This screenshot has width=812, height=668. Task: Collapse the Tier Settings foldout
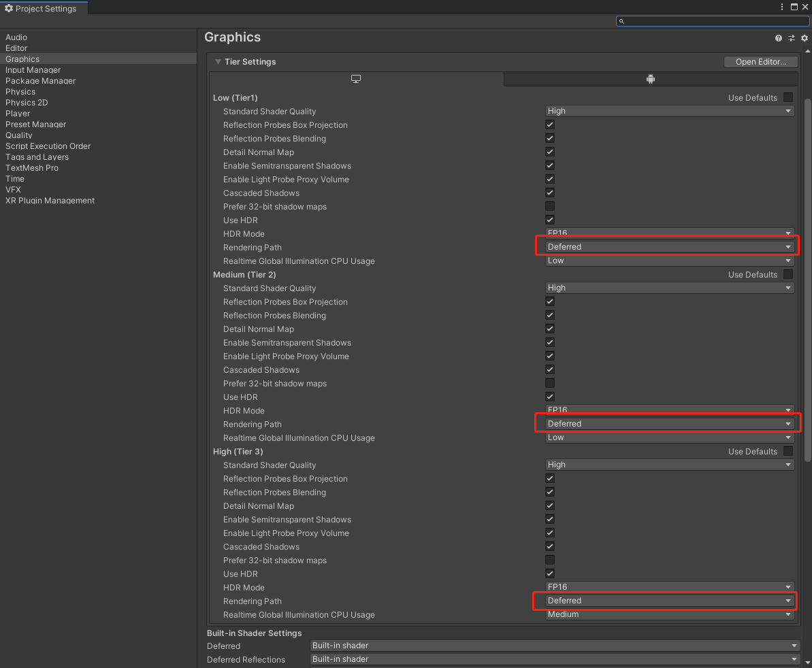click(218, 62)
